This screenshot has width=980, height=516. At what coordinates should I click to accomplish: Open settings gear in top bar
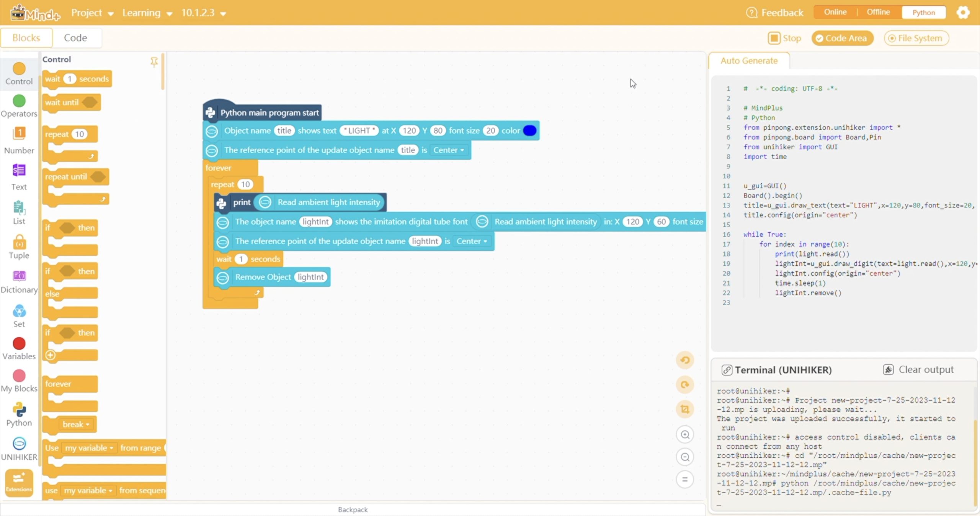963,13
